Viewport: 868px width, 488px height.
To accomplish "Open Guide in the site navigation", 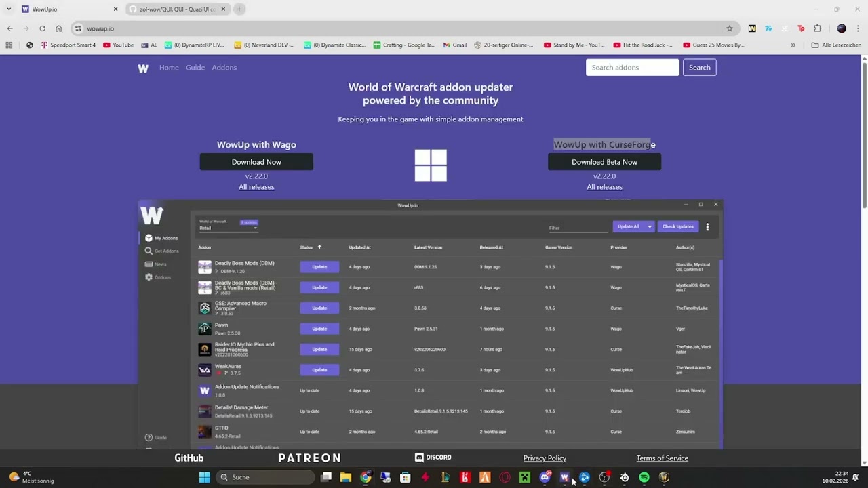I will pos(195,68).
